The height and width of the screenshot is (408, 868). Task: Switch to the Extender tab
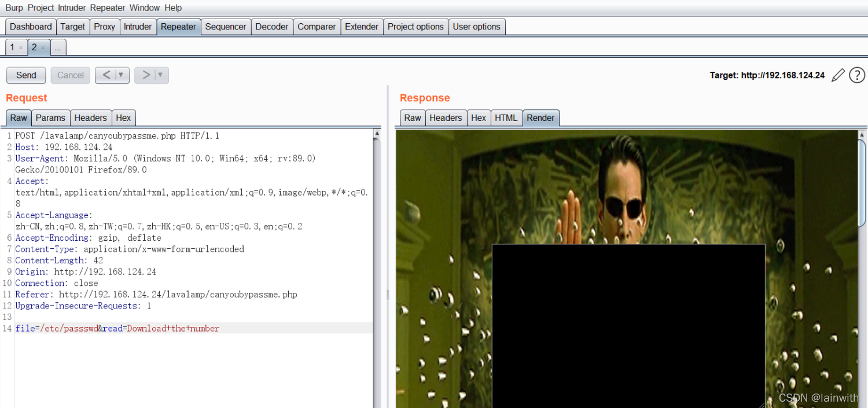[362, 27]
